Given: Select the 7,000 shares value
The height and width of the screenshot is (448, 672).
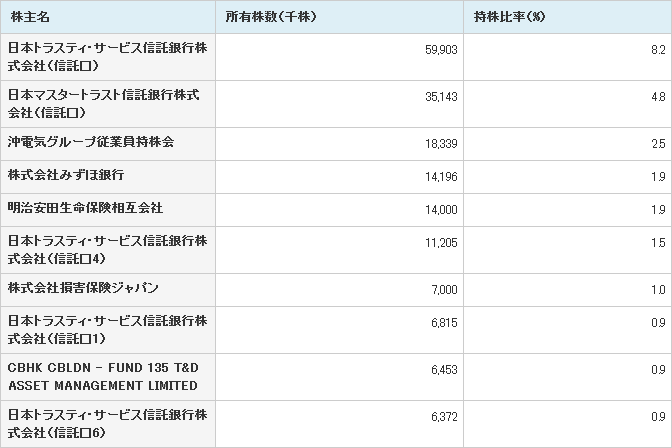Looking at the screenshot, I should 444,290.
